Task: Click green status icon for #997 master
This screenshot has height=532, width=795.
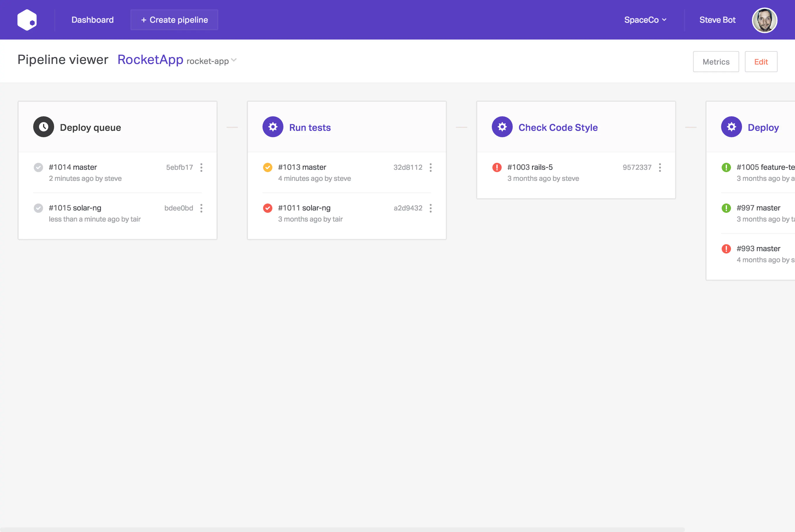Action: click(726, 208)
